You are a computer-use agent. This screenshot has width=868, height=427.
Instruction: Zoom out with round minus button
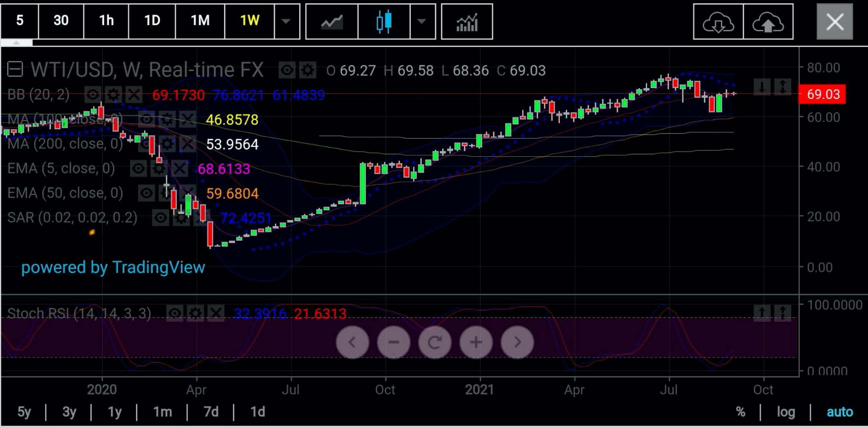393,342
